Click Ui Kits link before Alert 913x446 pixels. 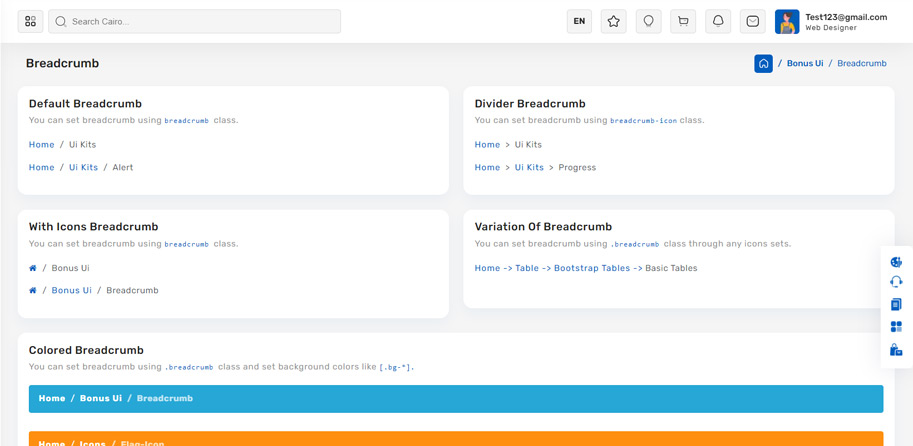tap(83, 167)
